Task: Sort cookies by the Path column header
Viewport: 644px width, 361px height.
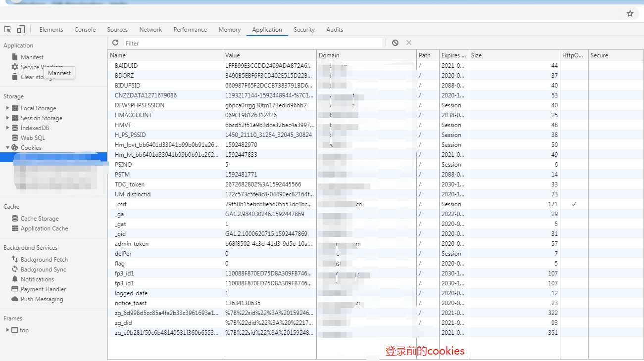Action: [428, 55]
